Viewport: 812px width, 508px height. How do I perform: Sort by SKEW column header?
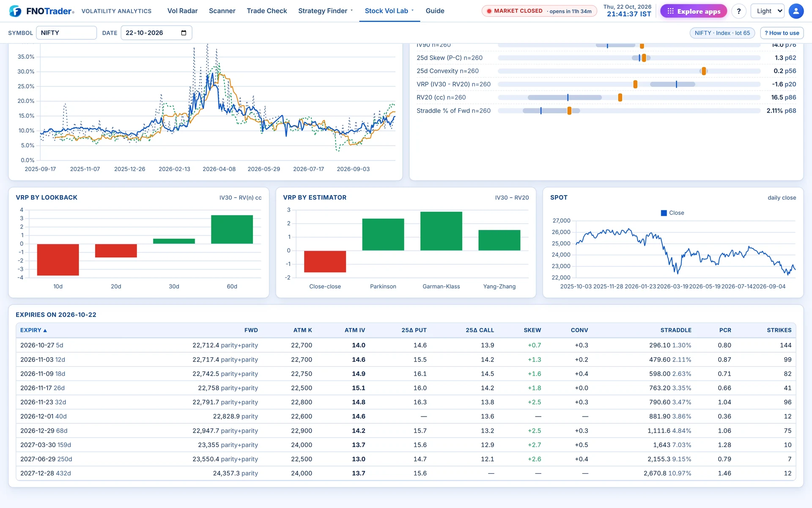(532, 330)
